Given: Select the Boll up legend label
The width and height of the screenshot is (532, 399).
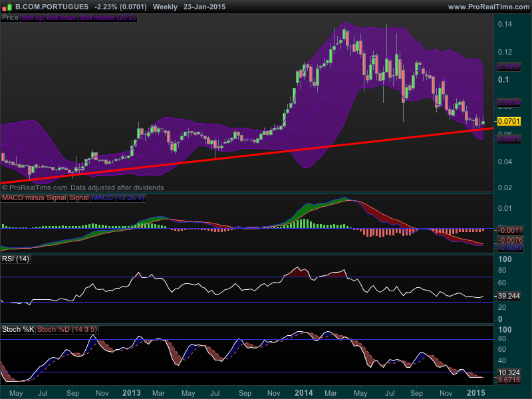Looking at the screenshot, I should point(32,18).
